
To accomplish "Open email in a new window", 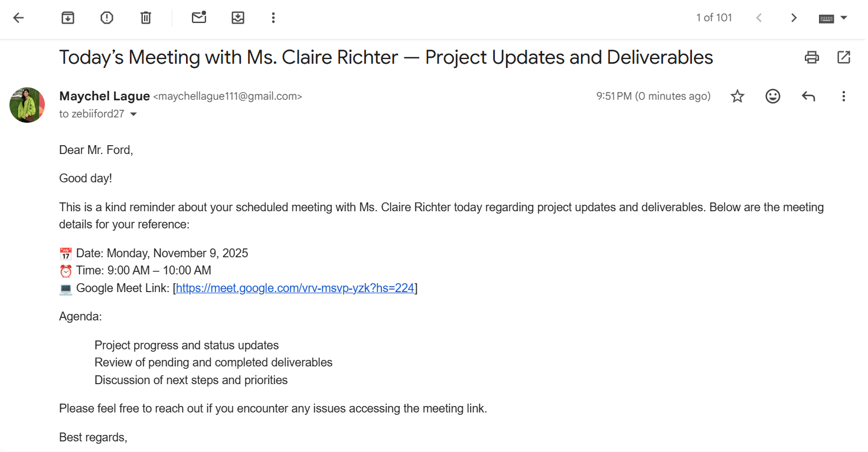I will tap(844, 57).
